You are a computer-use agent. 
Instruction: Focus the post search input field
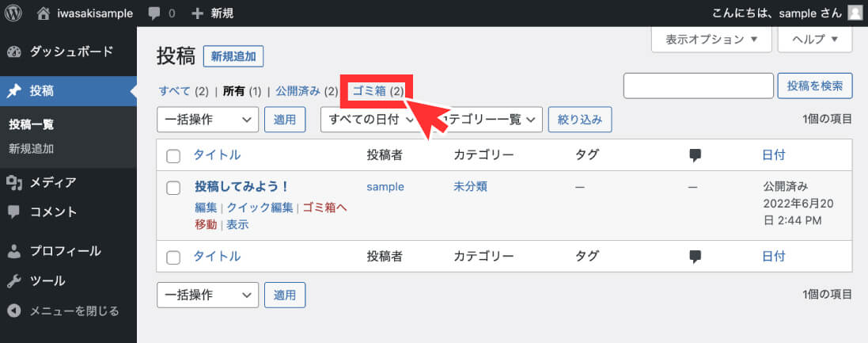point(698,86)
